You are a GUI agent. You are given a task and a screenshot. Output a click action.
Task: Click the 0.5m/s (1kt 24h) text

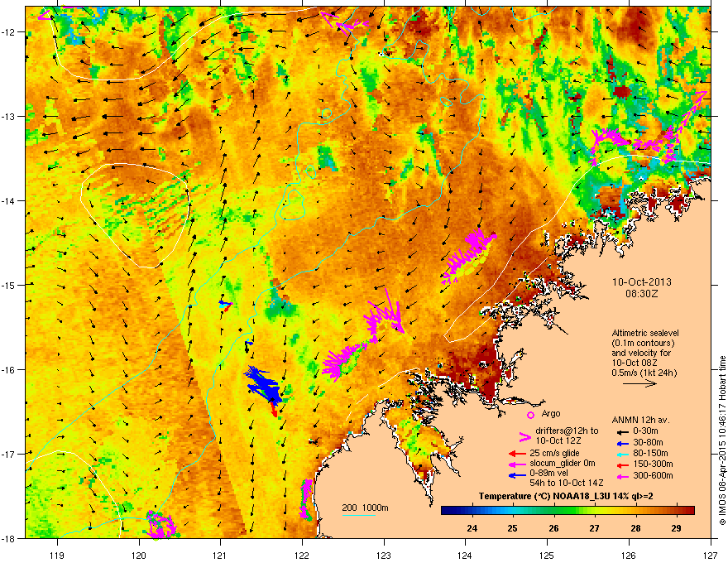pos(644,373)
